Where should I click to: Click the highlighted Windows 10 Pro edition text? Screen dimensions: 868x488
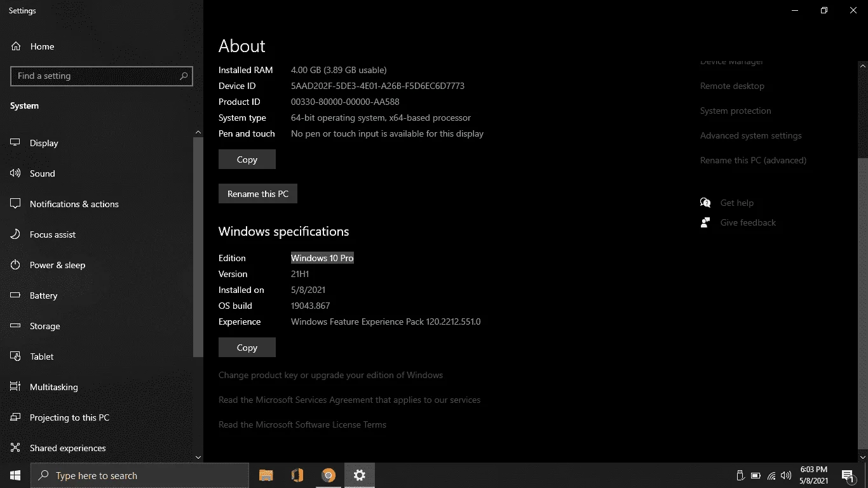(x=322, y=258)
